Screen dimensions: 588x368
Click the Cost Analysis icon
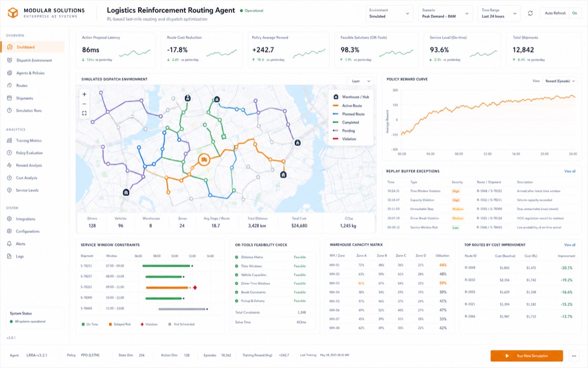point(9,178)
